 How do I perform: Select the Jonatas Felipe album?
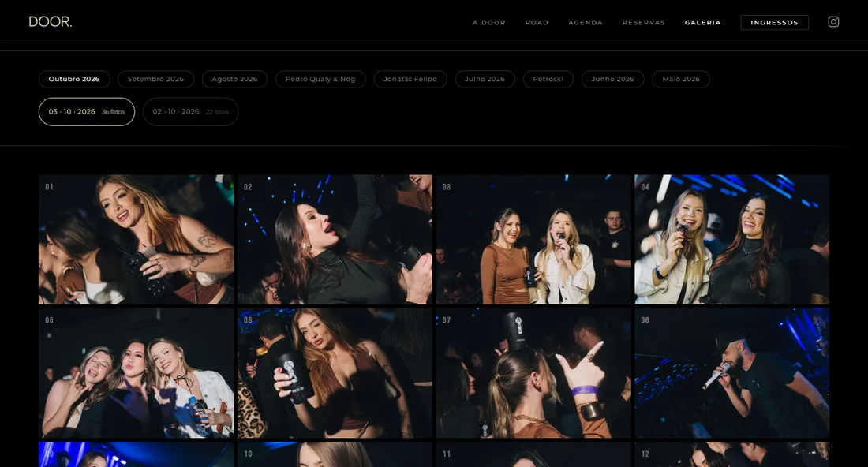[410, 79]
